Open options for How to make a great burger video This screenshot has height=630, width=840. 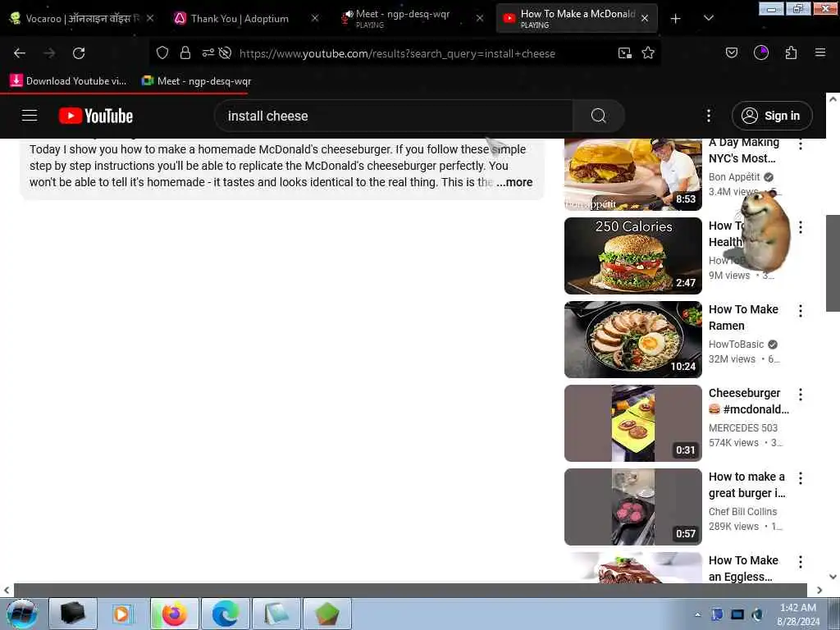(801, 478)
